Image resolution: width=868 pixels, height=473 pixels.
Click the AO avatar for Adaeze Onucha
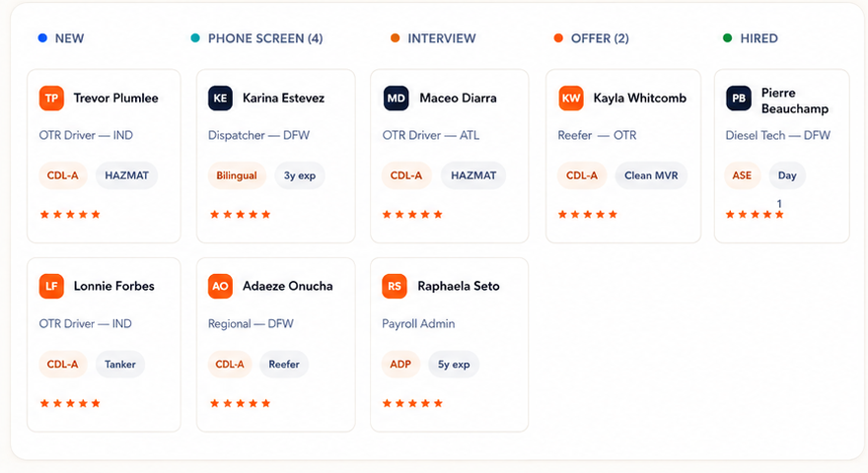tap(220, 287)
